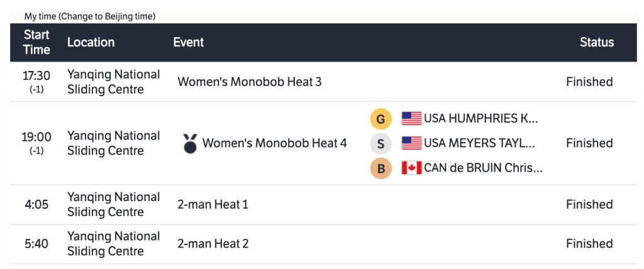644x269 pixels.
Task: Select gold medalist USA HUMPHRIES
Action: click(481, 118)
